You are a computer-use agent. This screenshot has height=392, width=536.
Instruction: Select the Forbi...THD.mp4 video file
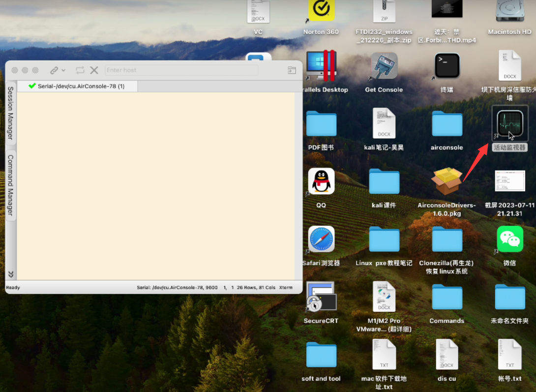[447, 9]
